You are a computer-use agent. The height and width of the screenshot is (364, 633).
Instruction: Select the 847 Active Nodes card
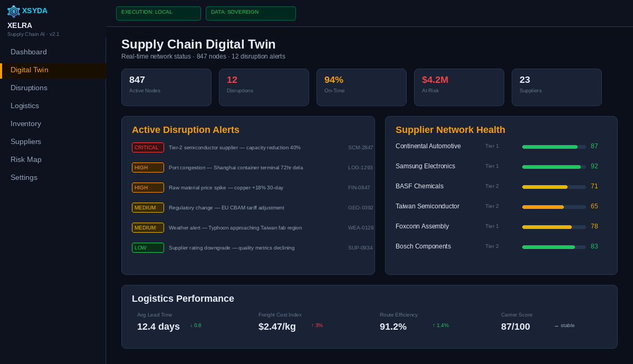[166, 87]
